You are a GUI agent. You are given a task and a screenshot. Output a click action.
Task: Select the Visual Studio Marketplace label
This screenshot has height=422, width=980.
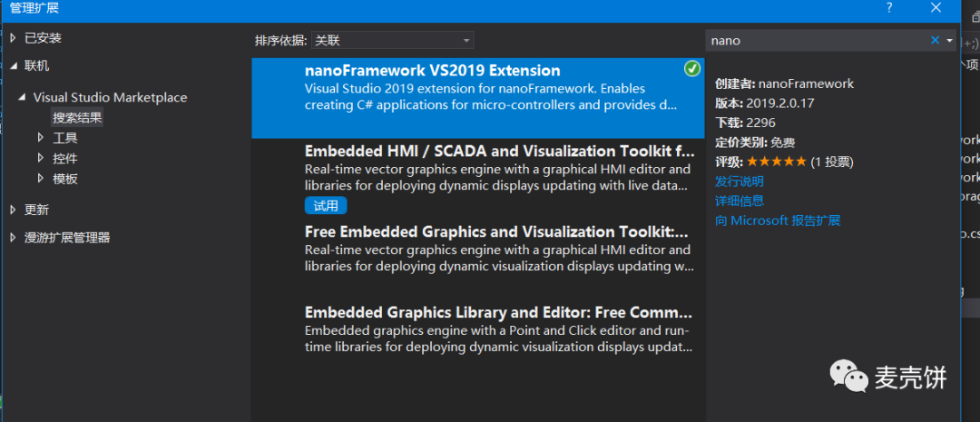tap(110, 97)
